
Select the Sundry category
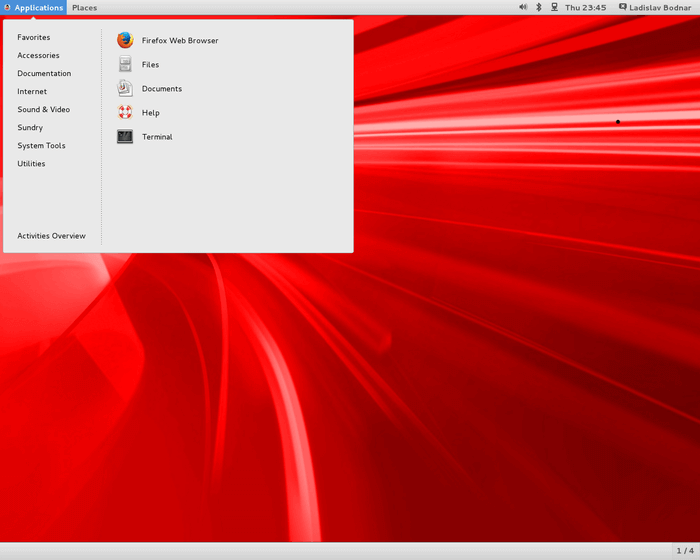[x=30, y=127]
